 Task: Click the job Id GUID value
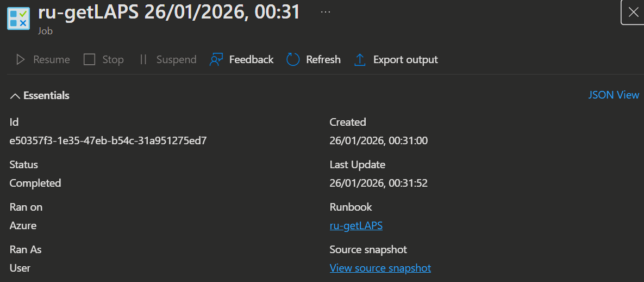coord(108,140)
